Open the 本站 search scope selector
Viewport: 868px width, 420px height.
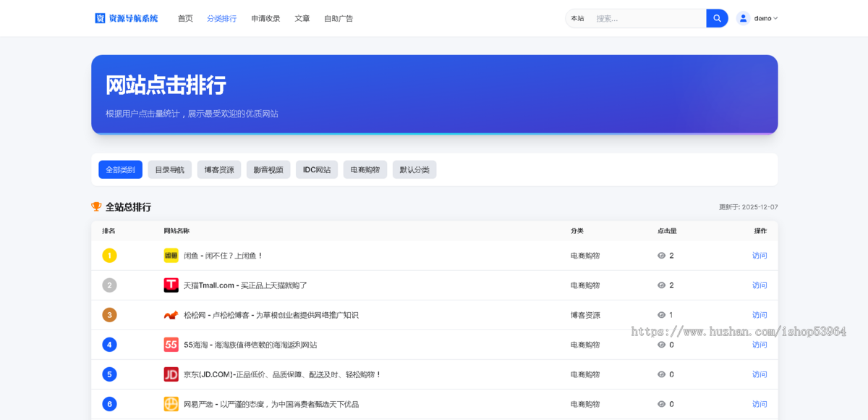[x=577, y=18]
